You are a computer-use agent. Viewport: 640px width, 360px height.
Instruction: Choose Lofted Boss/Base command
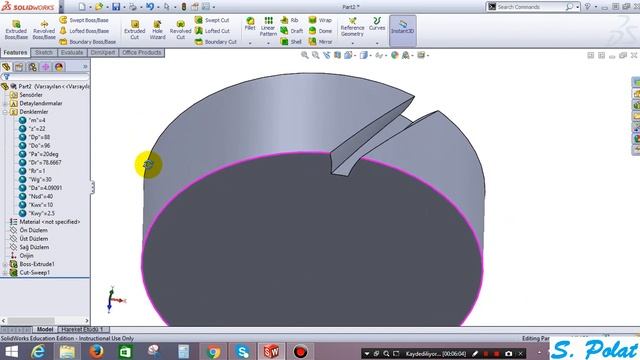(84, 31)
